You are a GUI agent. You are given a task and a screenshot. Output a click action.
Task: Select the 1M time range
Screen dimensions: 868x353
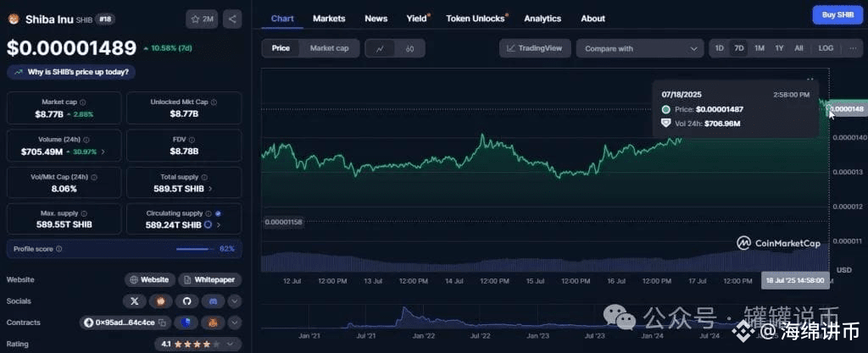coord(759,48)
